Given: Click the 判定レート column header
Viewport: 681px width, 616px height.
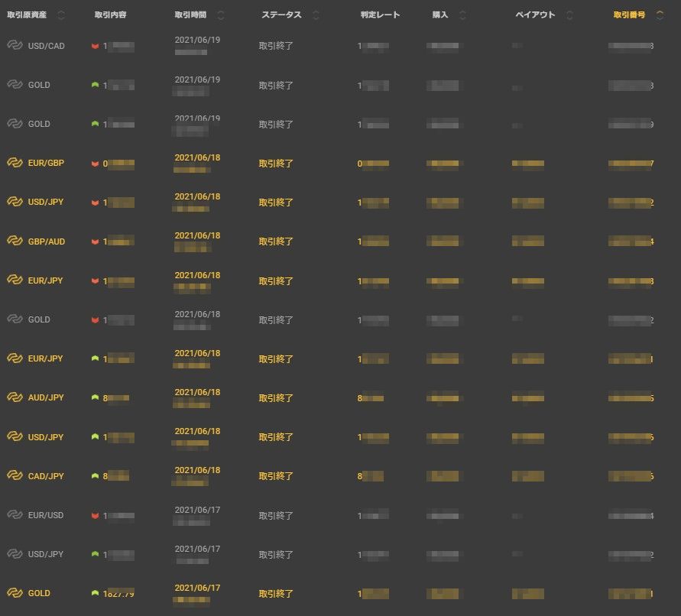Looking at the screenshot, I should coord(380,15).
